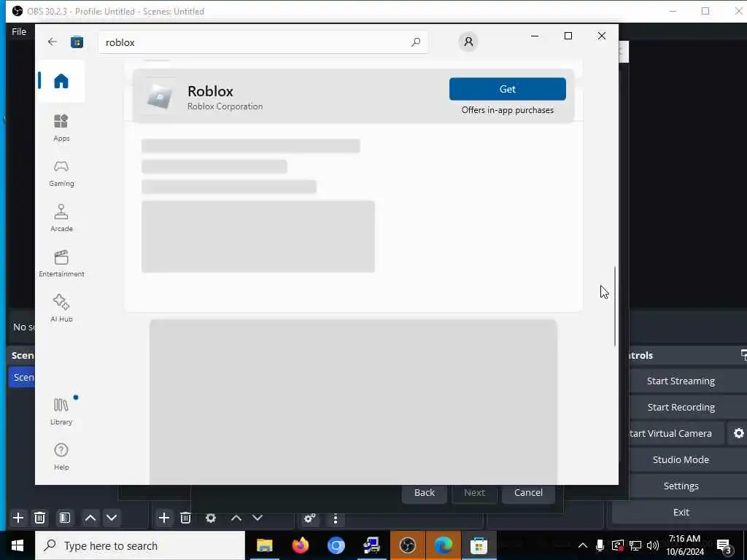Open the volume control tray icon
The image size is (747, 560).
click(653, 545)
